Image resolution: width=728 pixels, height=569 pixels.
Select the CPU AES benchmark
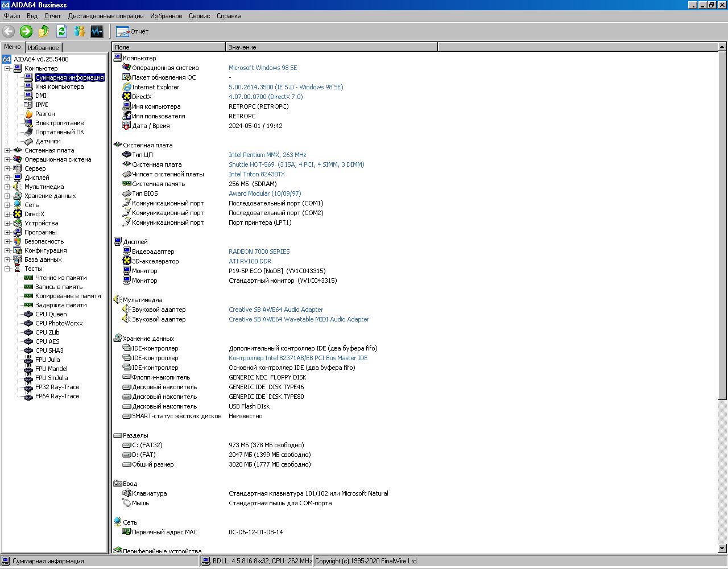[x=47, y=341]
